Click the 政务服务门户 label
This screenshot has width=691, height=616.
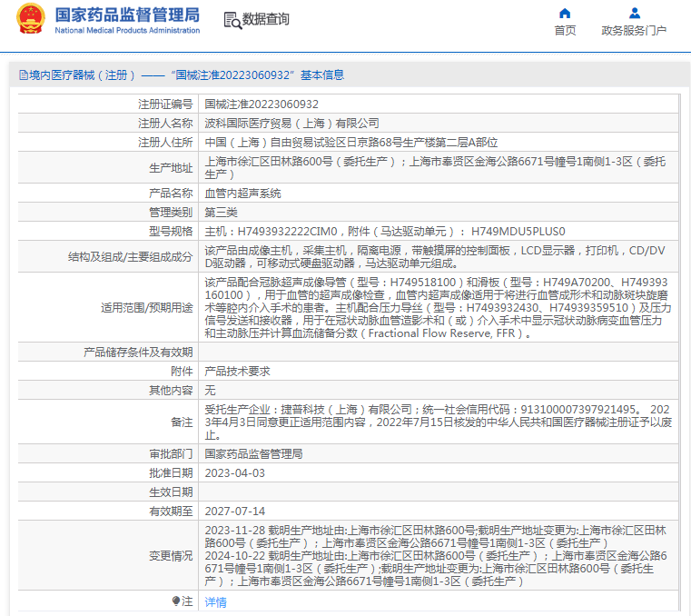(634, 30)
